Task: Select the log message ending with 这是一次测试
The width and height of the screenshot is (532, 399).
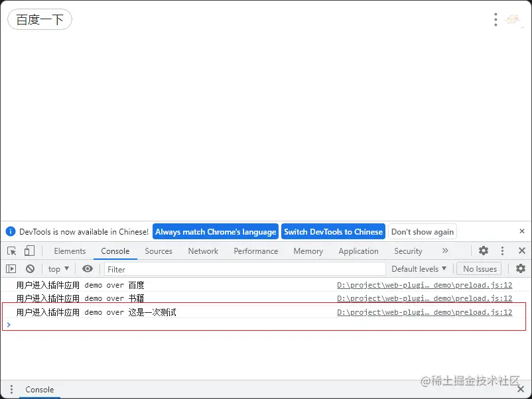Action: tap(96, 312)
